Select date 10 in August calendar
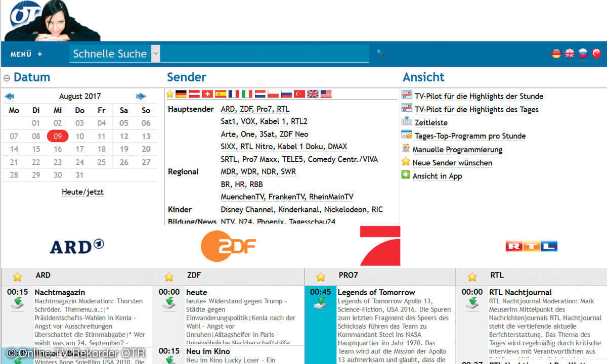Screen dimensions: 607x364 point(80,136)
